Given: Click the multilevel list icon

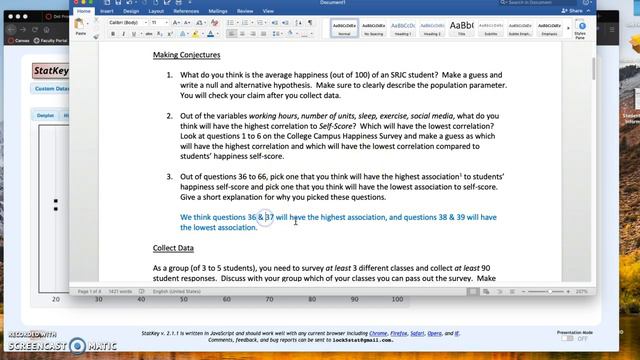Looking at the screenshot, I should tap(260, 23).
